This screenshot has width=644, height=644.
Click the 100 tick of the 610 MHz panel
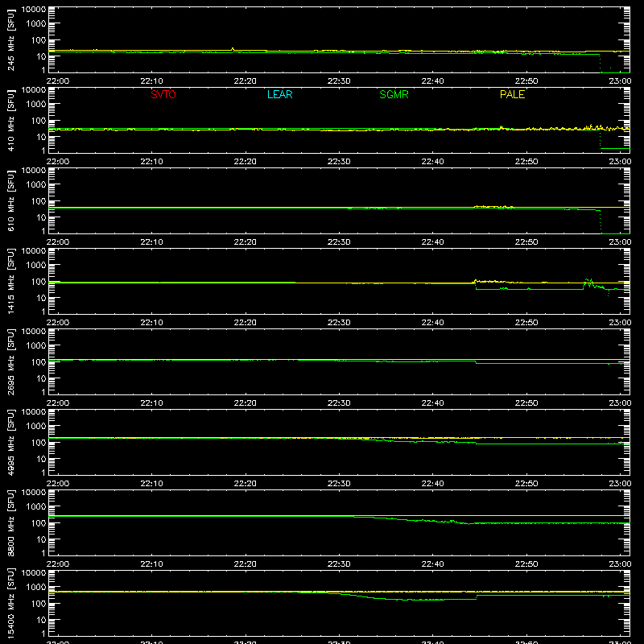pyautogui.click(x=39, y=201)
